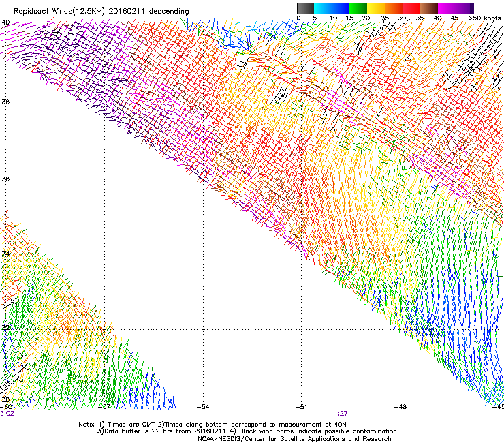This screenshot has height=443, width=504.
Task: Click the purple time stamp '3:02'
Action: point(7,414)
